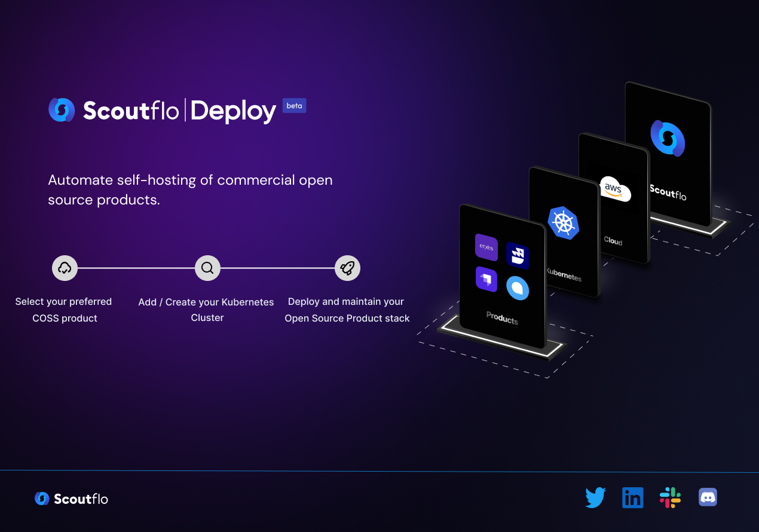The height and width of the screenshot is (532, 759).
Task: Click the Deploy word in header
Action: pos(233,111)
